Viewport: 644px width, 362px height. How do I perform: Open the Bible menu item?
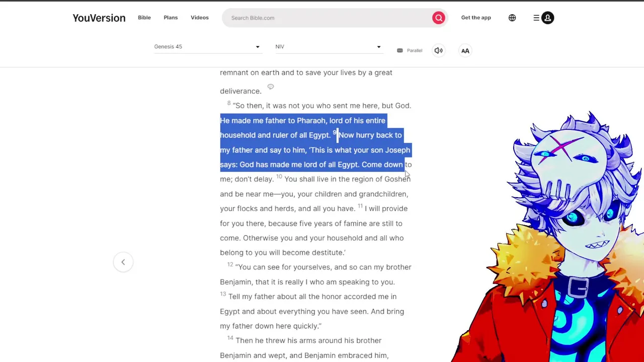click(144, 18)
